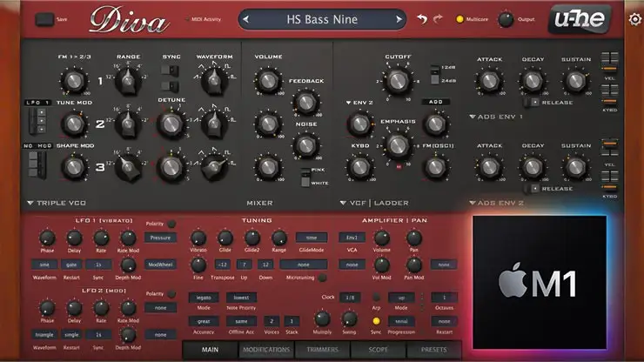Expand the VCF LADDER module menu

pyautogui.click(x=374, y=203)
